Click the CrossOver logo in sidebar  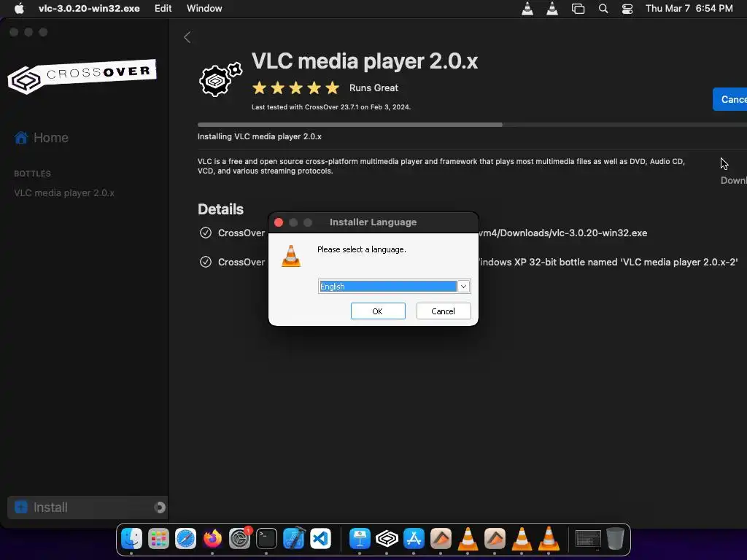[x=82, y=76]
